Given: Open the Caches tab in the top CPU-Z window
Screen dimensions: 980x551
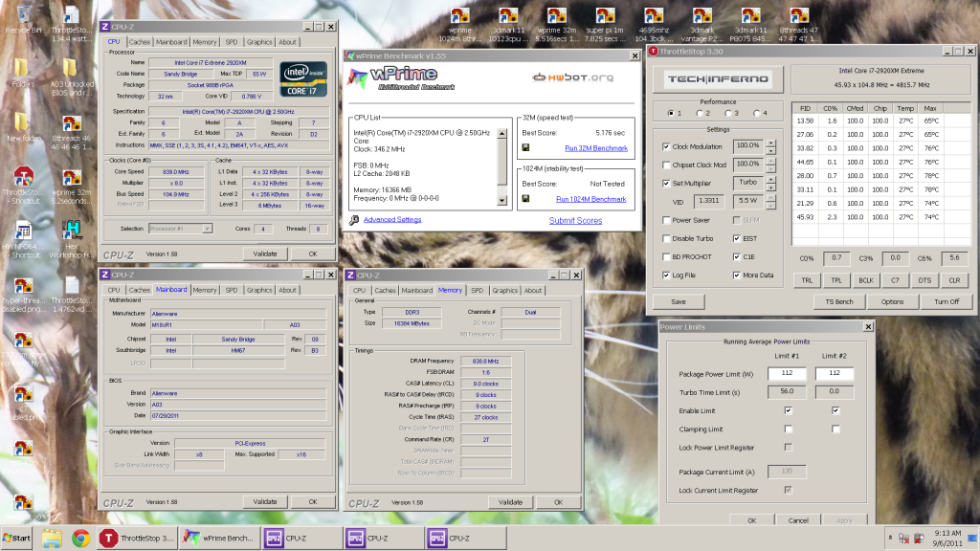Looking at the screenshot, I should click(x=140, y=42).
